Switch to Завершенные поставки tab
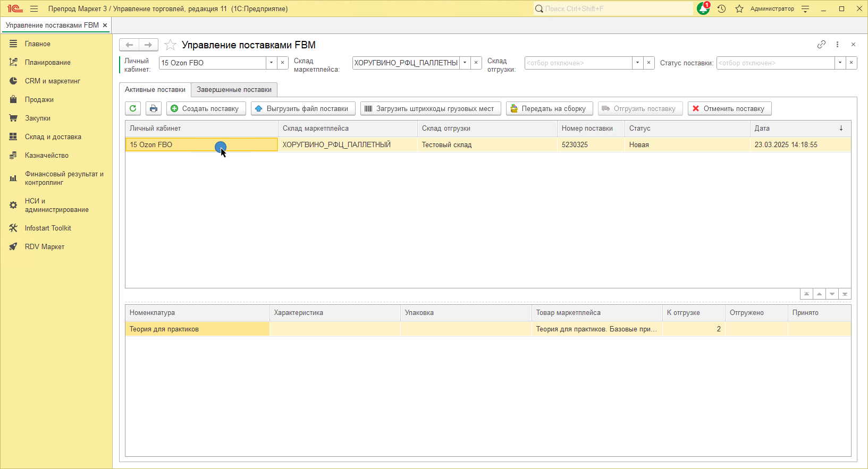The width and height of the screenshot is (868, 469). pos(234,89)
